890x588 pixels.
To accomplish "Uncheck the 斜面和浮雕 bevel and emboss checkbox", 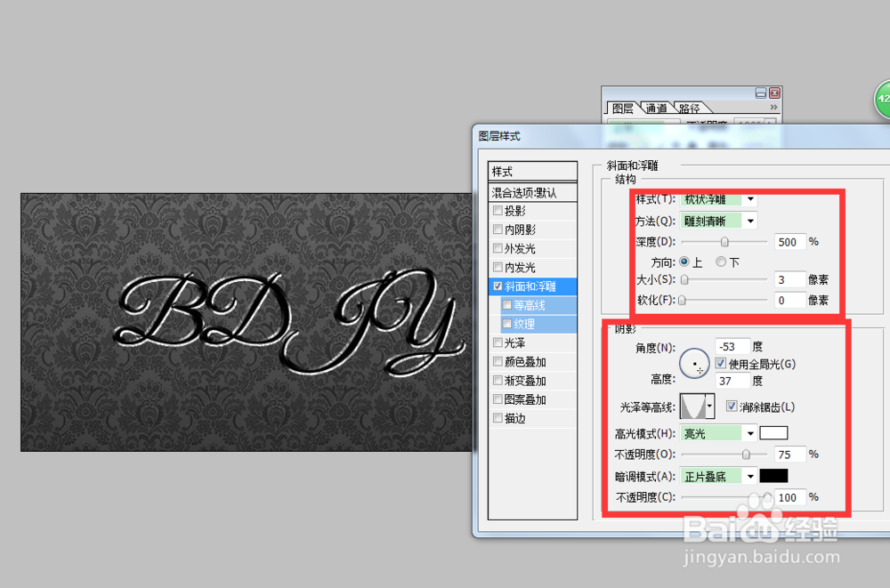I will [x=498, y=286].
